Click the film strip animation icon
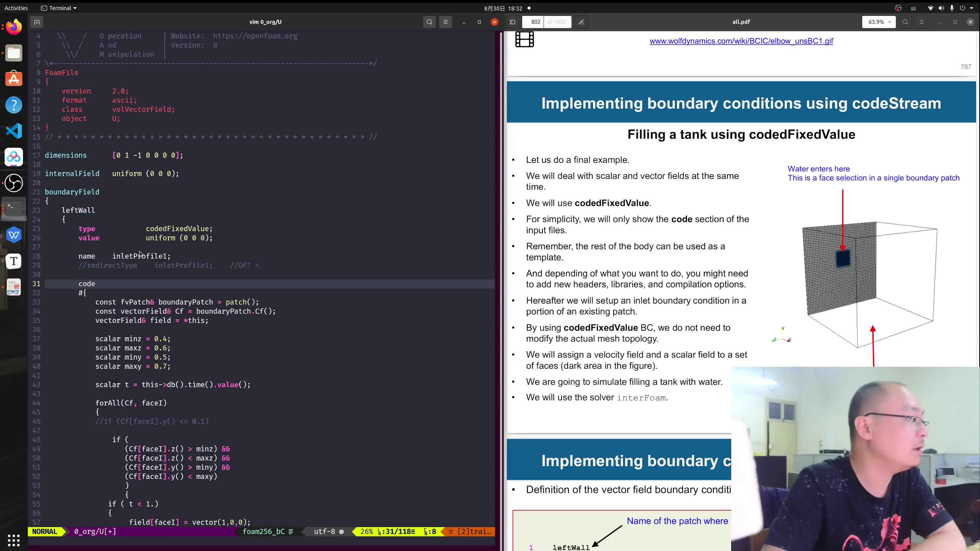This screenshot has height=551, width=980. pos(525,39)
